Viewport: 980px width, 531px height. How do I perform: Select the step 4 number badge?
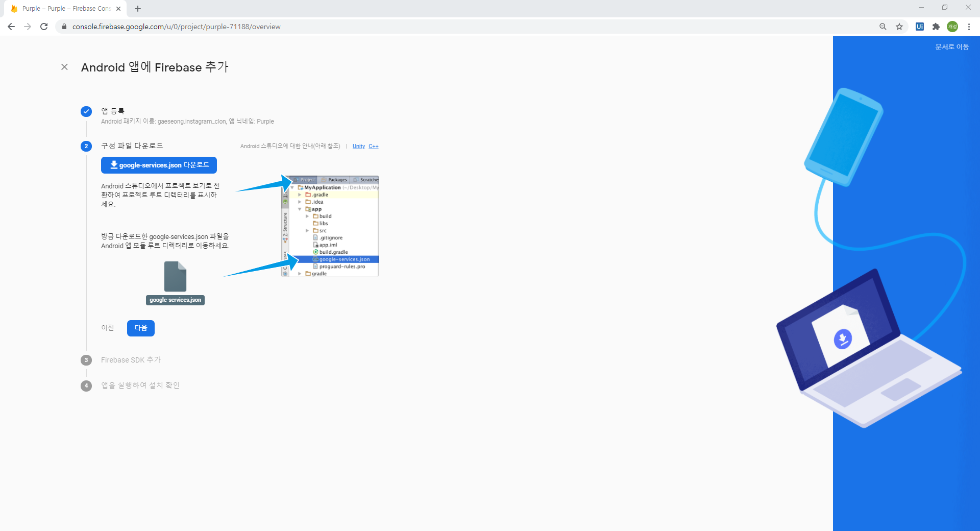[x=86, y=385]
